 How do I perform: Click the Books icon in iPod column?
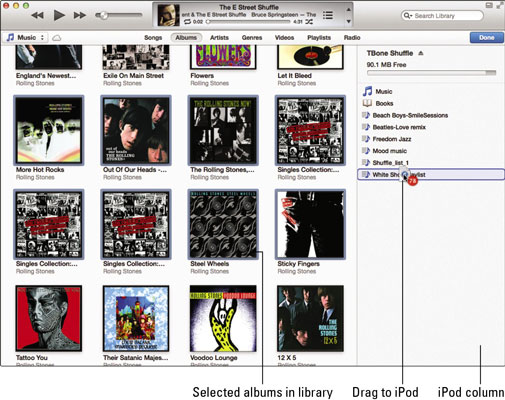pos(367,103)
